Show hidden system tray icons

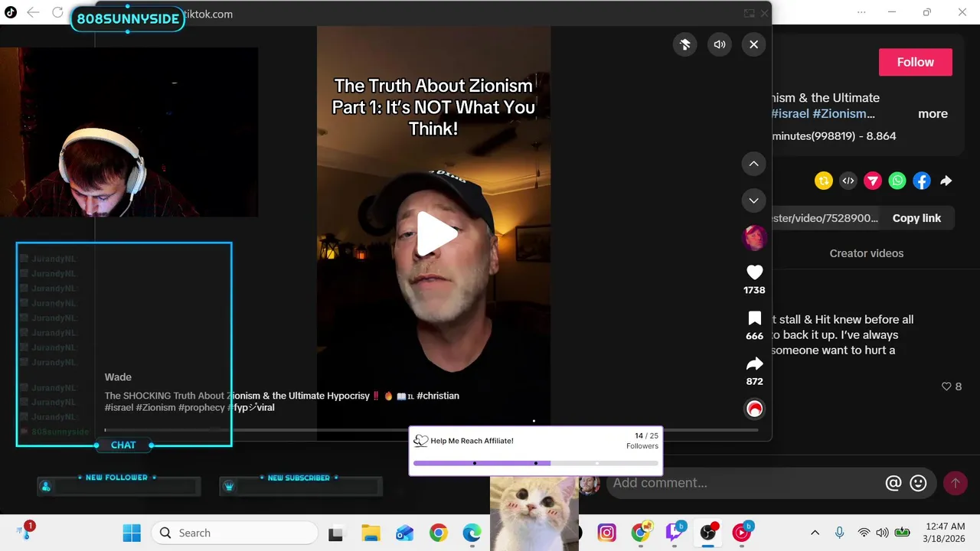coord(815,533)
